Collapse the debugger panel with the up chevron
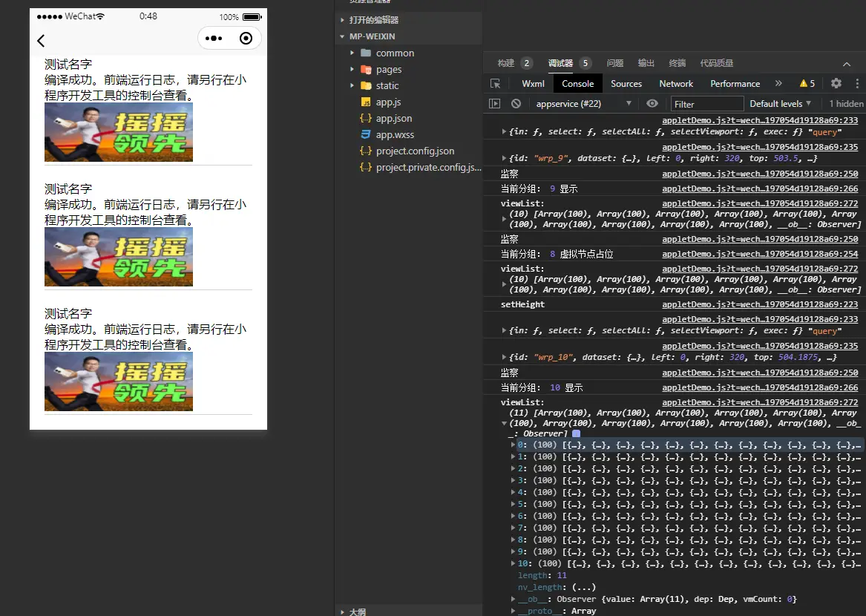 (847, 64)
